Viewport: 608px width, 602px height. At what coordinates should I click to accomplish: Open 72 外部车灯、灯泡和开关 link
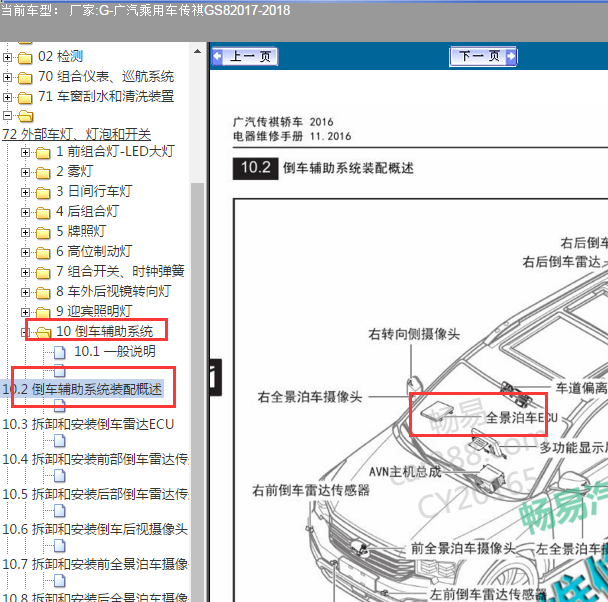click(x=76, y=135)
